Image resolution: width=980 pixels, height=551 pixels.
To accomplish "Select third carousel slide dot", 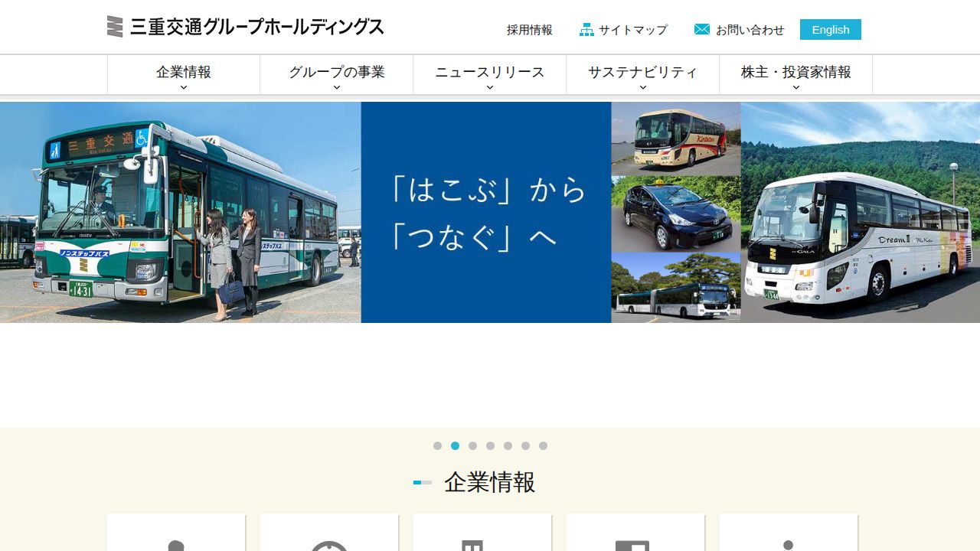I will click(x=472, y=446).
